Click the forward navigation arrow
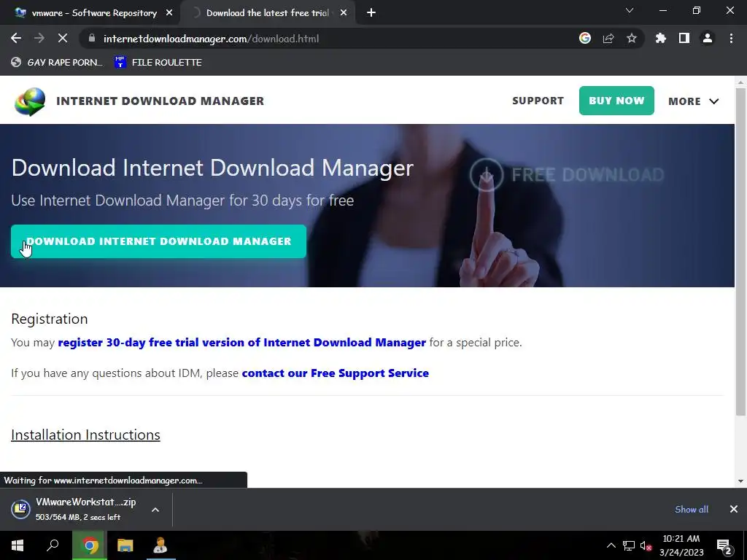Screen dimensions: 747x560 click(x=39, y=39)
